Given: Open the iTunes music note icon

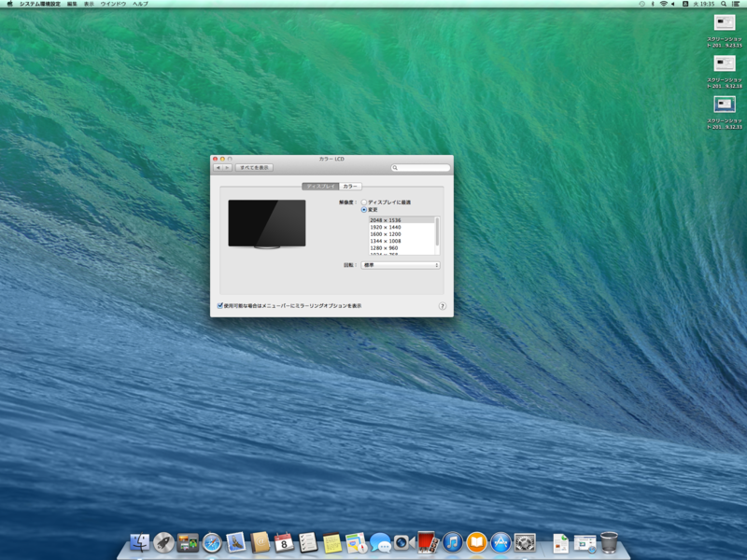Looking at the screenshot, I should coord(452,542).
